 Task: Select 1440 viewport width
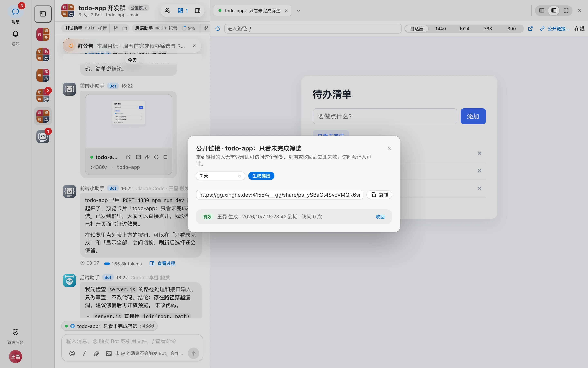click(440, 29)
